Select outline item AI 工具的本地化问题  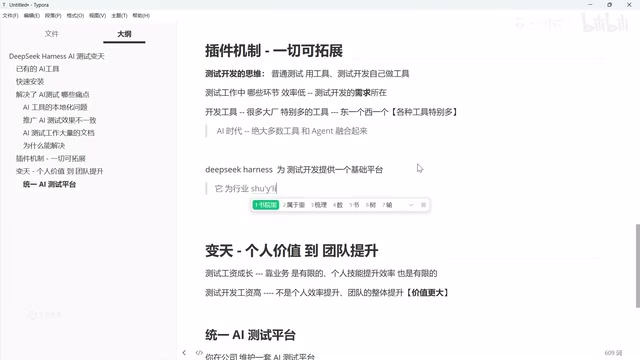pyautogui.click(x=55, y=107)
